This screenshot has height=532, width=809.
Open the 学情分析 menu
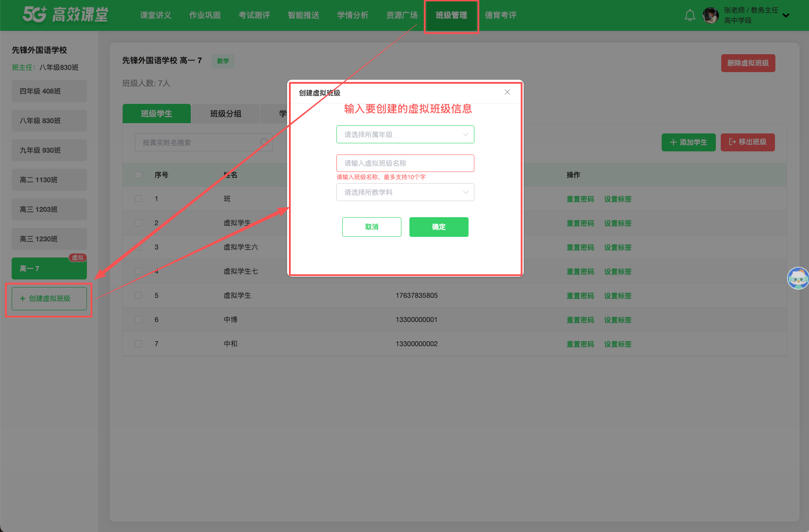(353, 15)
